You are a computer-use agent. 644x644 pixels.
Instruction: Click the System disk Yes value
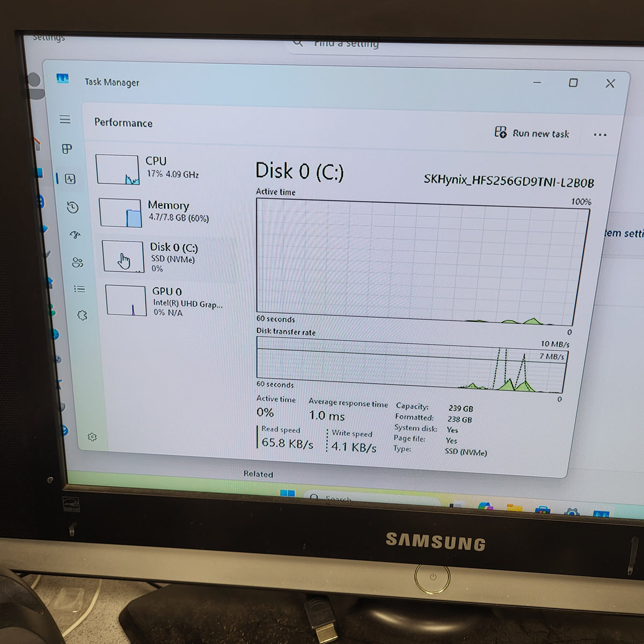tap(452, 430)
